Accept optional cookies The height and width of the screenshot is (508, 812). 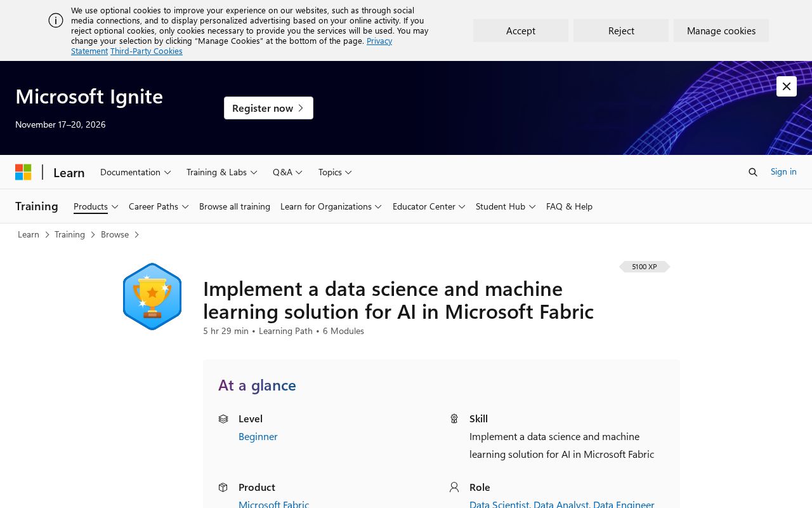[521, 30]
